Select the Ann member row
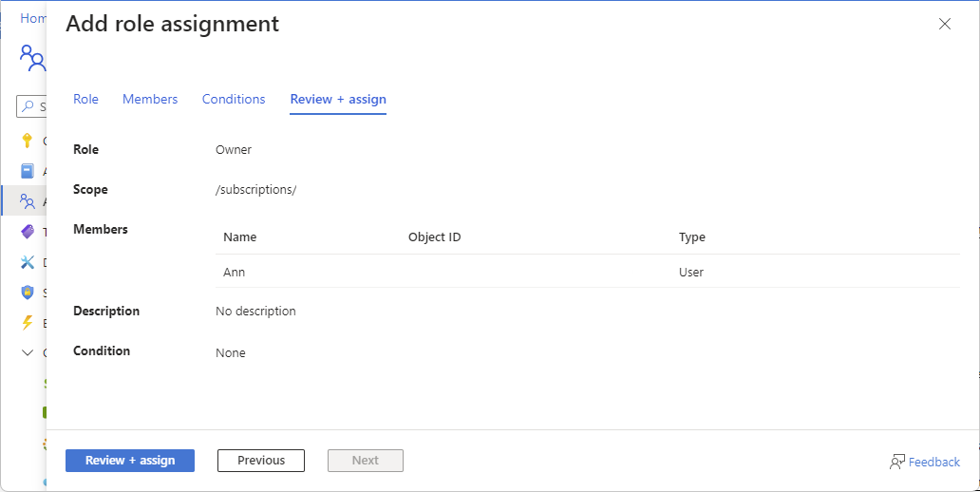Image resolution: width=980 pixels, height=492 pixels. pyautogui.click(x=588, y=272)
